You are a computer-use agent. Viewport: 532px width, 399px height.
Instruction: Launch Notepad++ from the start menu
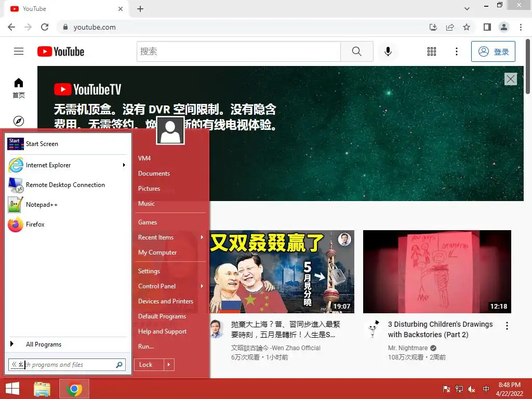click(67, 205)
